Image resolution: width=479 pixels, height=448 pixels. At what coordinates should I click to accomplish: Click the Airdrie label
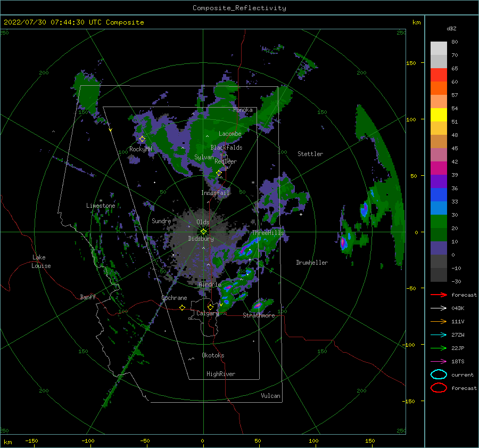click(210, 284)
